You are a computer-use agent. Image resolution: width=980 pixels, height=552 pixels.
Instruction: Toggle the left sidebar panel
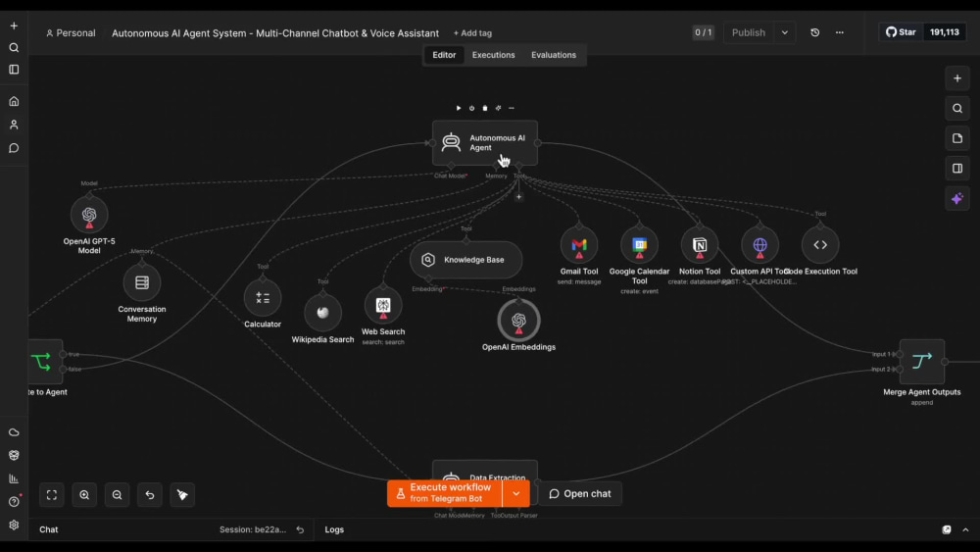[14, 70]
